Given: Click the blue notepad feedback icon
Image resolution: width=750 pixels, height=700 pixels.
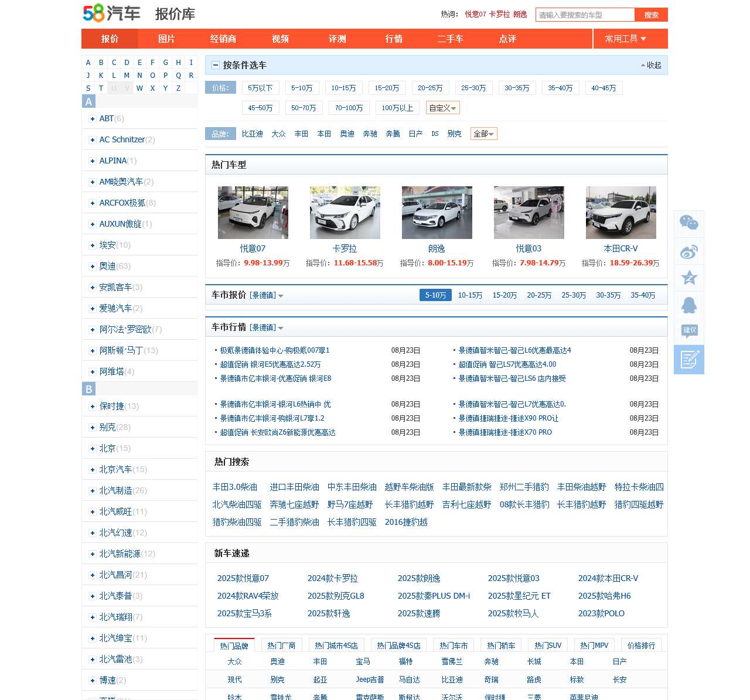Looking at the screenshot, I should point(688,359).
